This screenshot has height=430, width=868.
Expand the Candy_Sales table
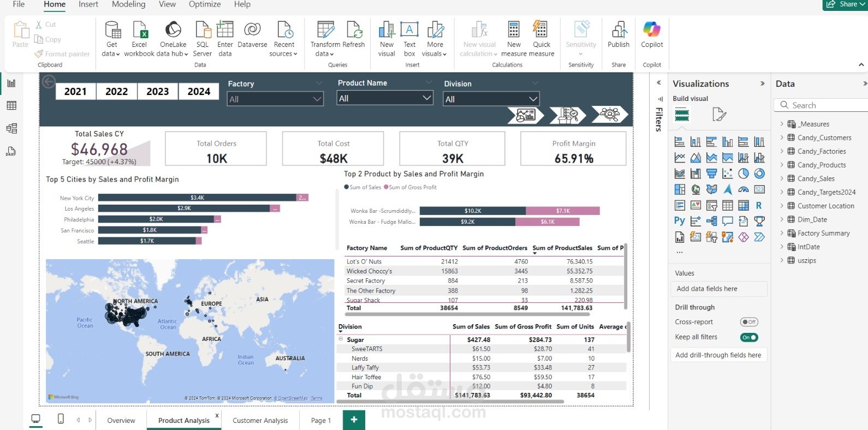tap(782, 178)
